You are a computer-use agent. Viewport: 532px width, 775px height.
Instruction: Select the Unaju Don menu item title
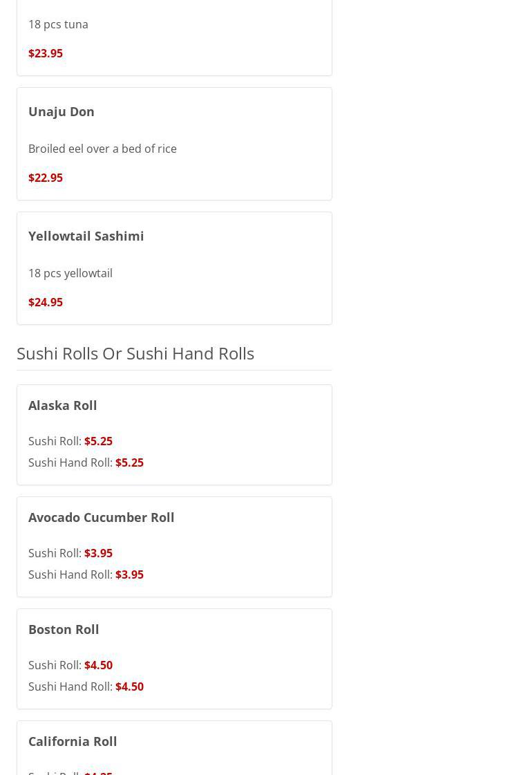pyautogui.click(x=61, y=111)
